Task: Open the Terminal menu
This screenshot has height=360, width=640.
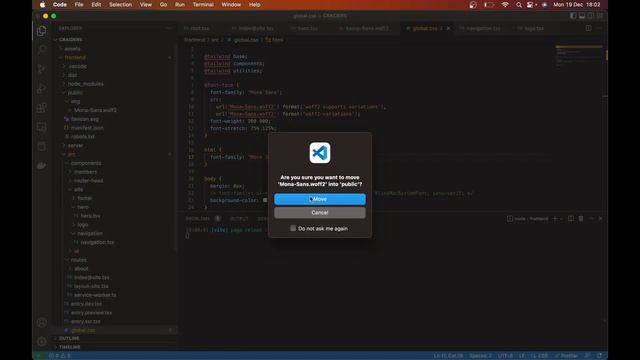Action: coord(203,5)
